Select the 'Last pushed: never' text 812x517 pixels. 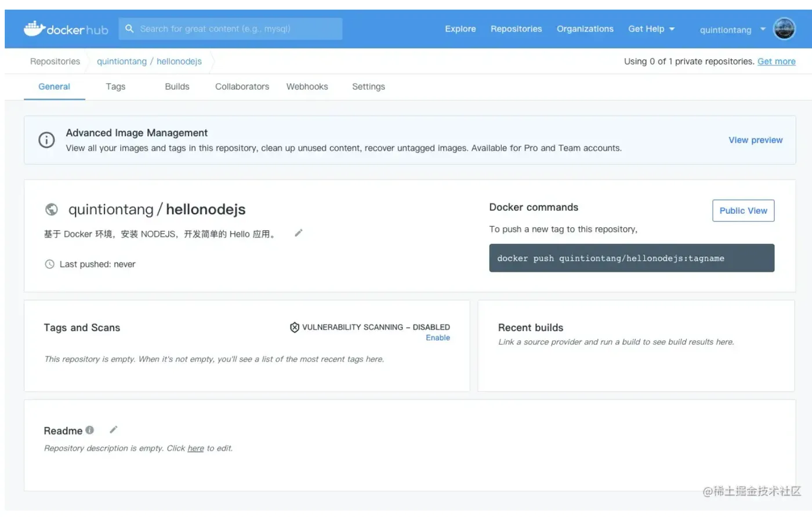coord(97,264)
